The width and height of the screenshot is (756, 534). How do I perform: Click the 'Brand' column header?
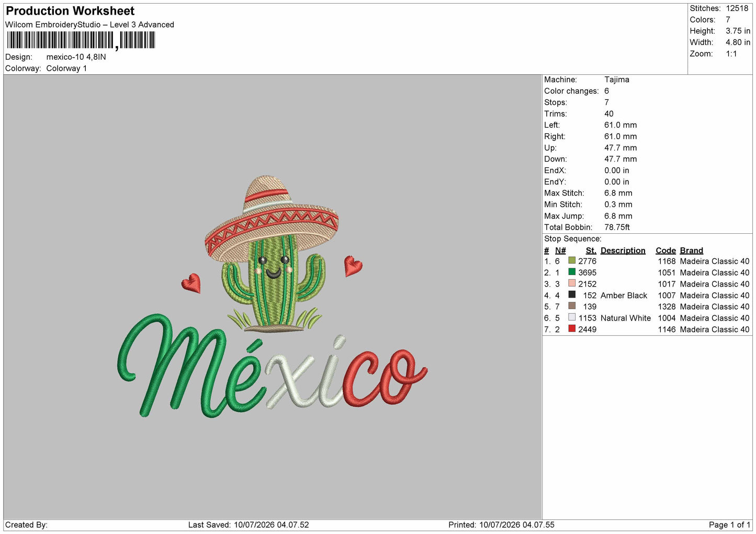pos(692,251)
